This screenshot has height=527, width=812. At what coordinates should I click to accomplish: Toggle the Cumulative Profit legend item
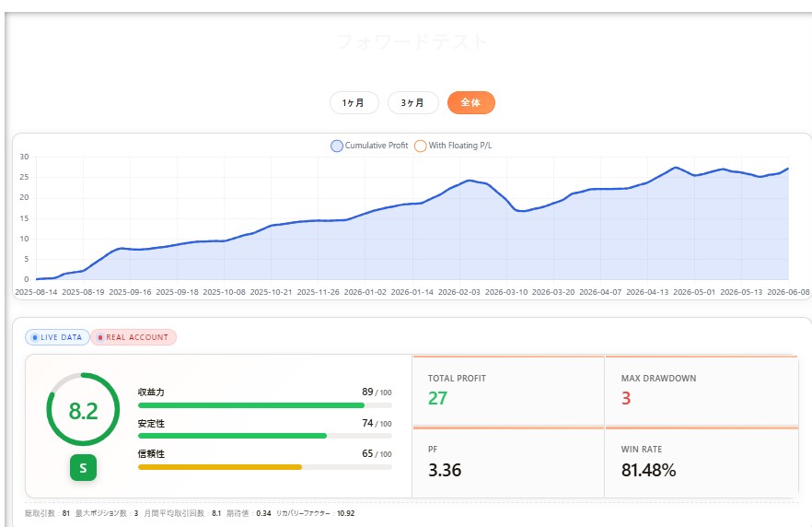click(369, 146)
